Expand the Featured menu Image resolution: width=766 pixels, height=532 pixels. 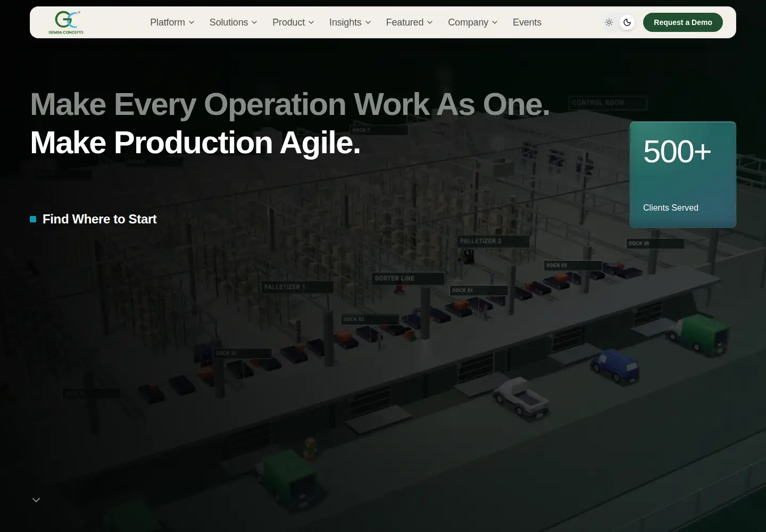410,22
